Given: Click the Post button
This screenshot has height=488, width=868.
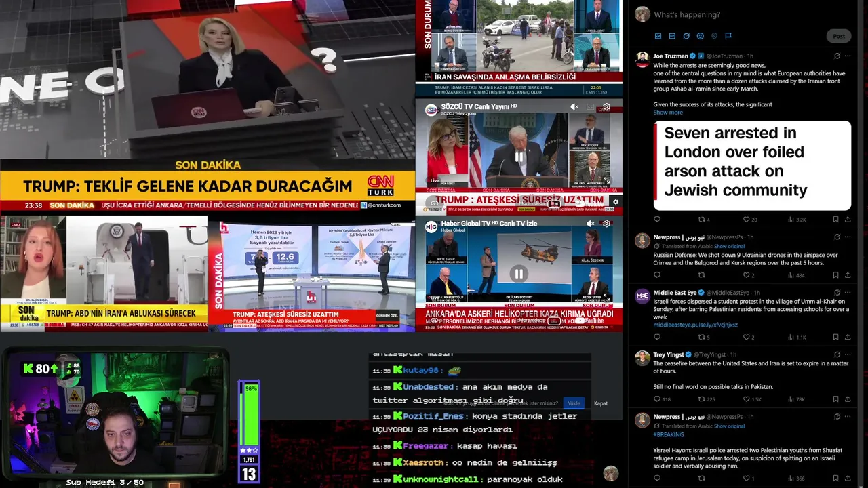Looking at the screenshot, I should [839, 36].
